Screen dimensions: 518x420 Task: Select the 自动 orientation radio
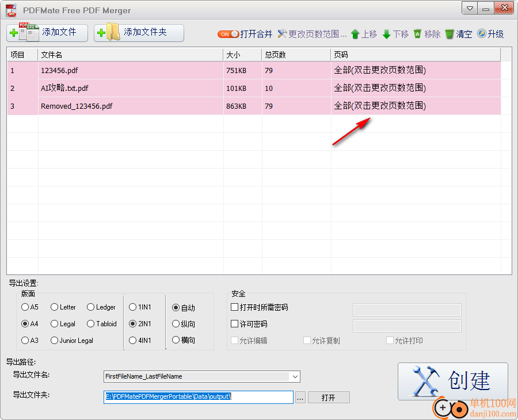176,308
